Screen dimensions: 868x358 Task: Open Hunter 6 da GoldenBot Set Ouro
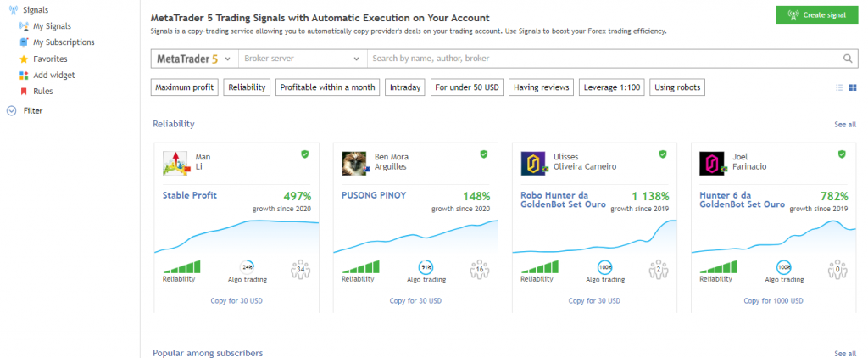pos(743,199)
